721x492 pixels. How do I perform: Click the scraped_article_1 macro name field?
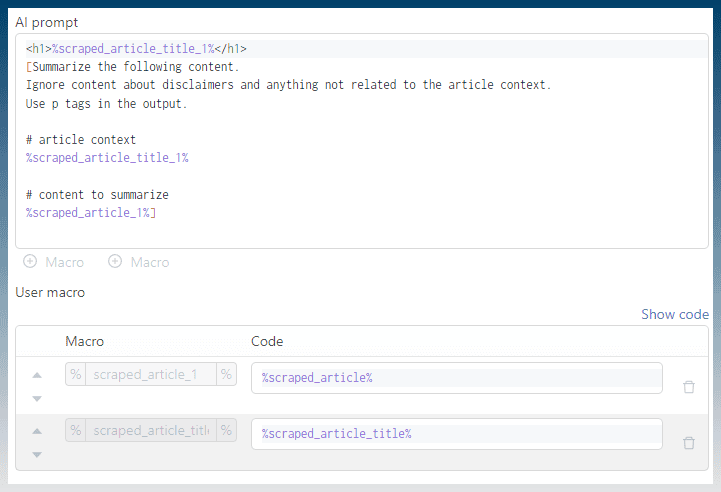coord(151,374)
